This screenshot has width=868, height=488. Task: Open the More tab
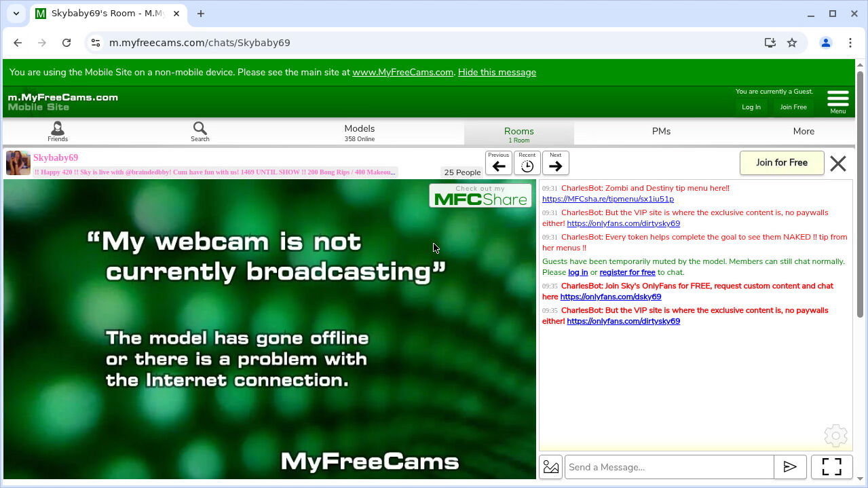click(804, 132)
